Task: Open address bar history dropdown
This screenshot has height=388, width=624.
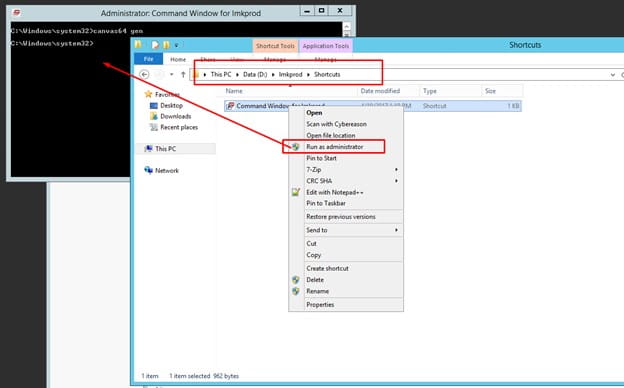Action: tap(613, 75)
